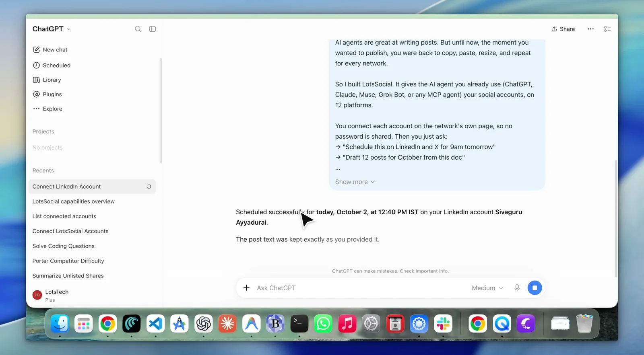
Task: Open the three-dot conversation options menu
Action: pyautogui.click(x=590, y=29)
